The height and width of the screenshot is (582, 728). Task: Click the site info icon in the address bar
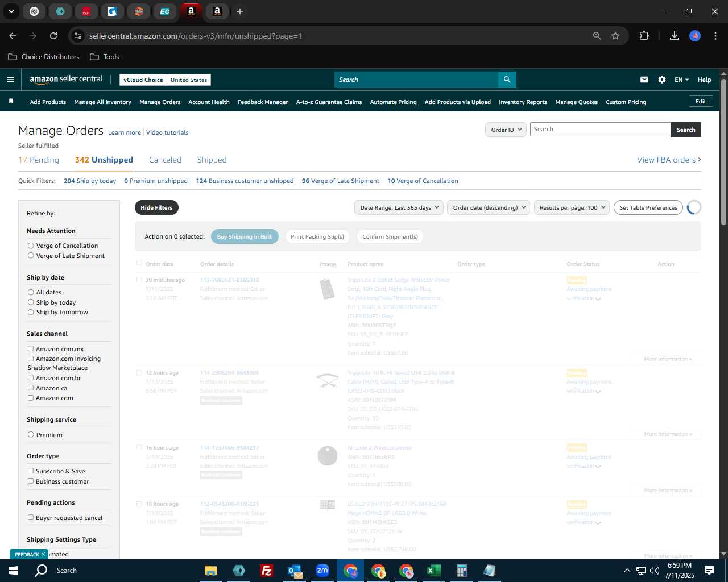tap(78, 36)
